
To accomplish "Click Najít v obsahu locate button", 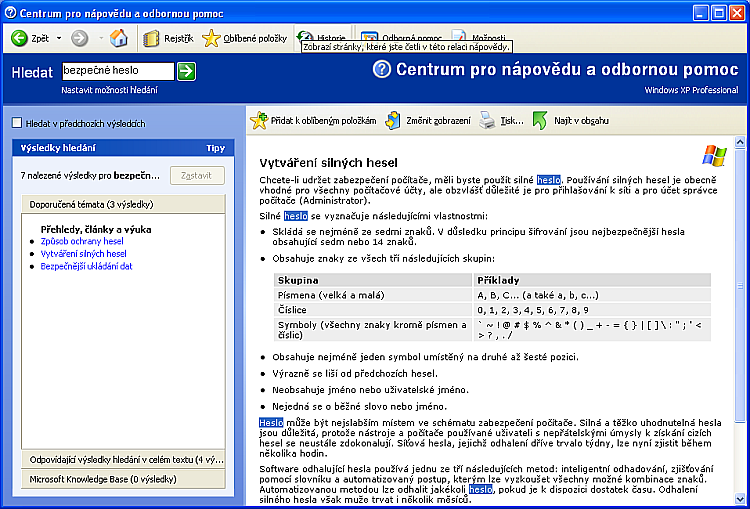I will (571, 121).
